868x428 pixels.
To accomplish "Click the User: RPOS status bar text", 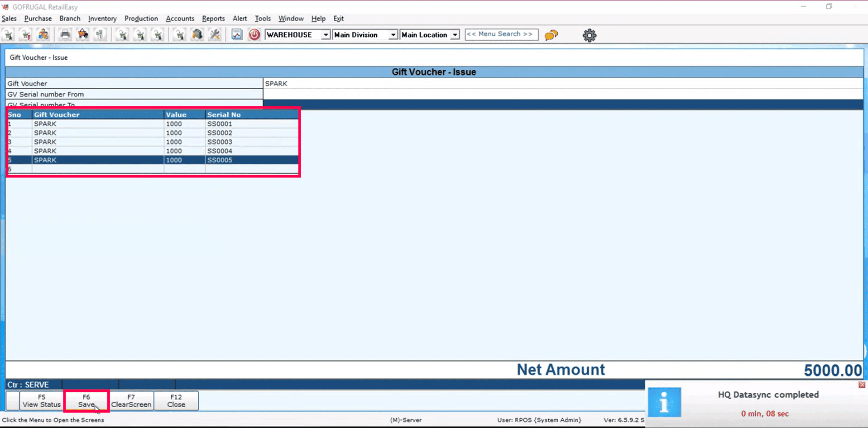I will pyautogui.click(x=539, y=420).
